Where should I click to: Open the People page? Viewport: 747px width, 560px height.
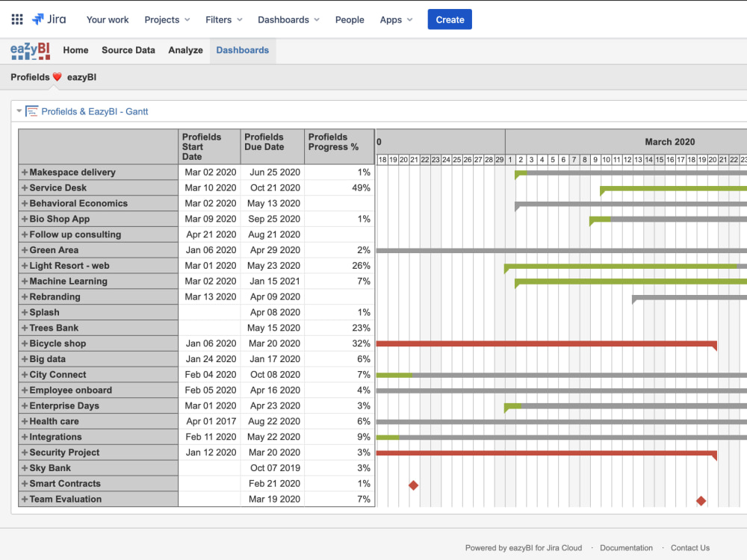(350, 19)
